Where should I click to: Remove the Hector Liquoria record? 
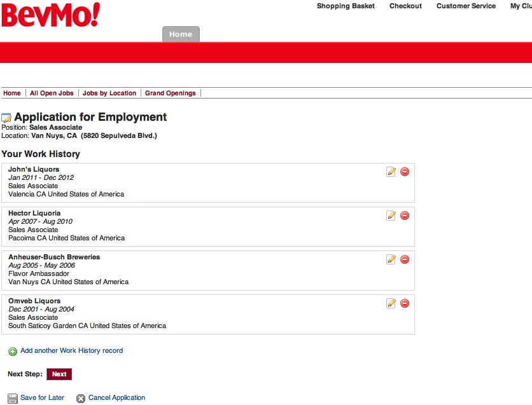405,215
